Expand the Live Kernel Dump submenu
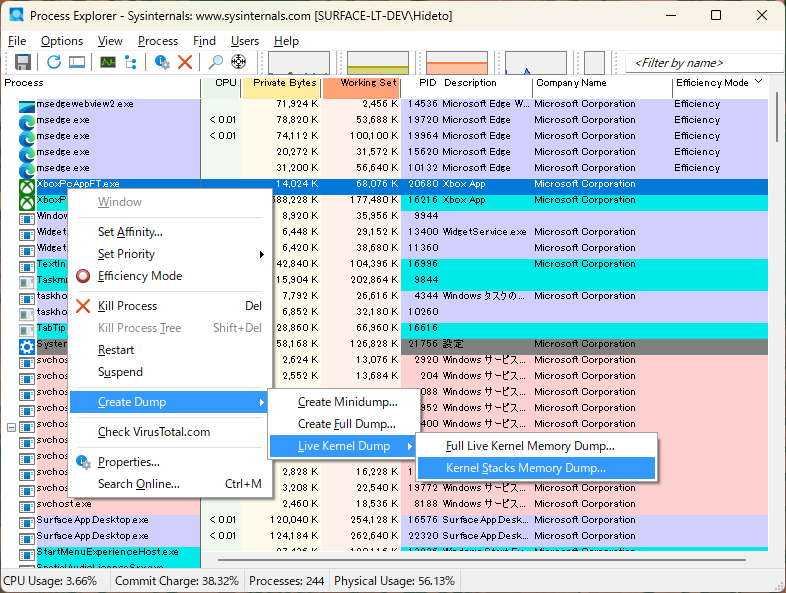Screen dimensions: 786x593 tap(344, 446)
